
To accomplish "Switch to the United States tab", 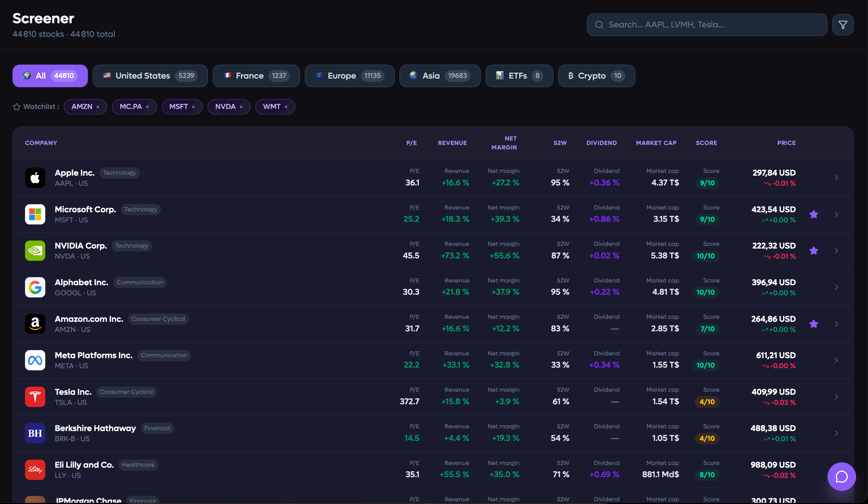I will click(150, 76).
